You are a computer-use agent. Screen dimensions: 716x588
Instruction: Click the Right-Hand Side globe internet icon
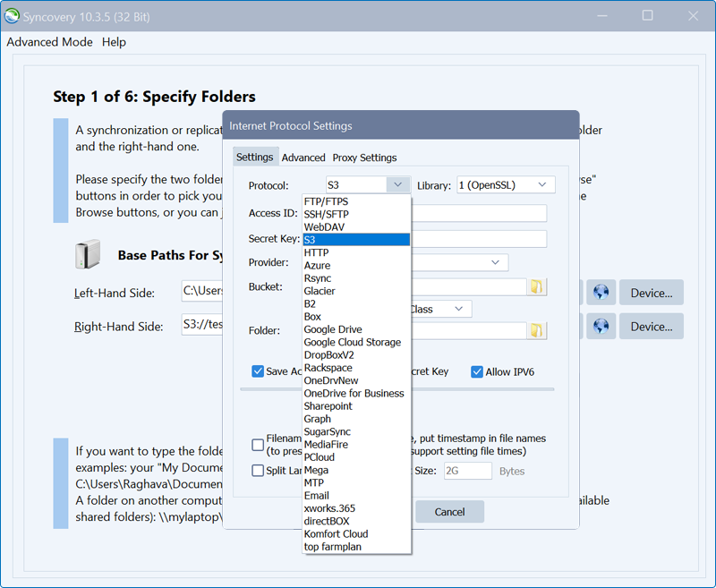click(x=601, y=326)
